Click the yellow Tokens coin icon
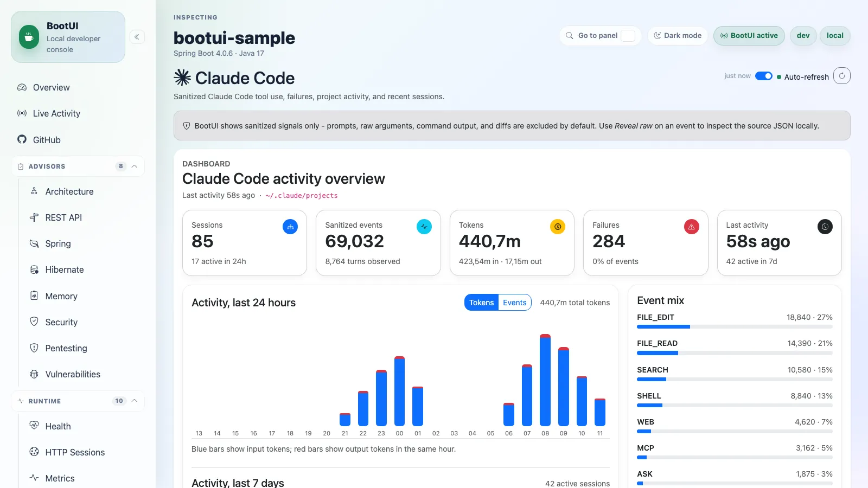Image resolution: width=868 pixels, height=488 pixels. (558, 227)
